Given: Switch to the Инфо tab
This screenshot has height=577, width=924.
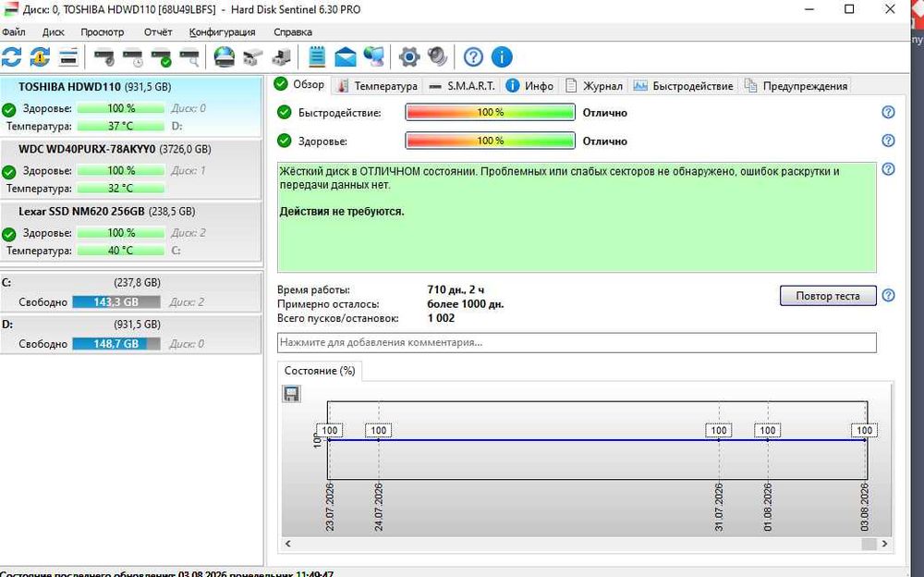Looking at the screenshot, I should click(x=529, y=86).
